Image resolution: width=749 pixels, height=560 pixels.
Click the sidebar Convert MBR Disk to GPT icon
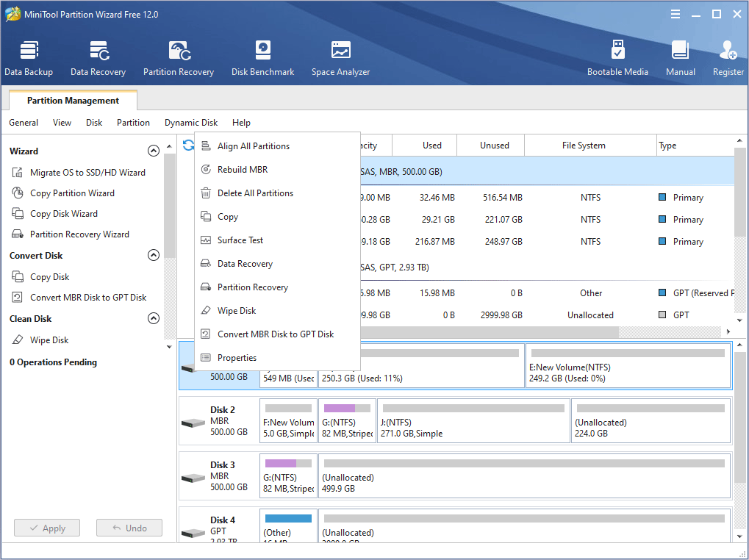click(x=18, y=297)
